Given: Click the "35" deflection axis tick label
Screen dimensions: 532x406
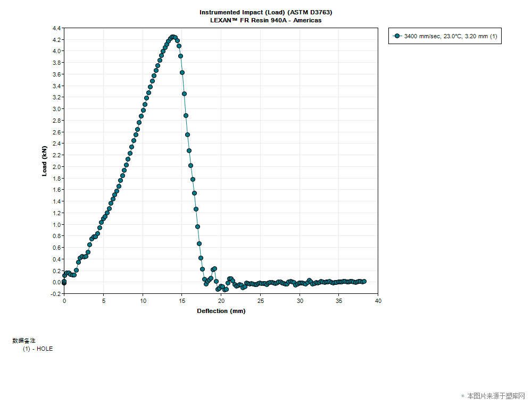Looking at the screenshot, I should click(339, 301).
